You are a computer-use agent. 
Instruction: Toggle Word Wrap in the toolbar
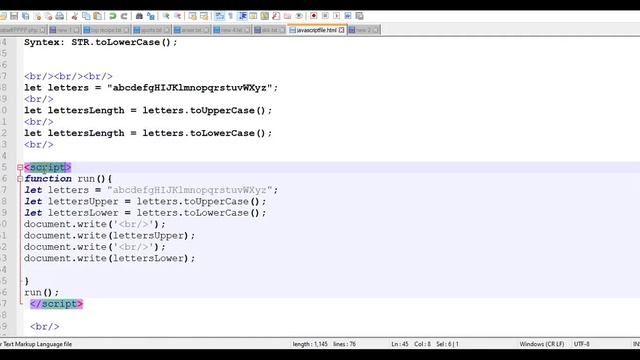[220, 16]
